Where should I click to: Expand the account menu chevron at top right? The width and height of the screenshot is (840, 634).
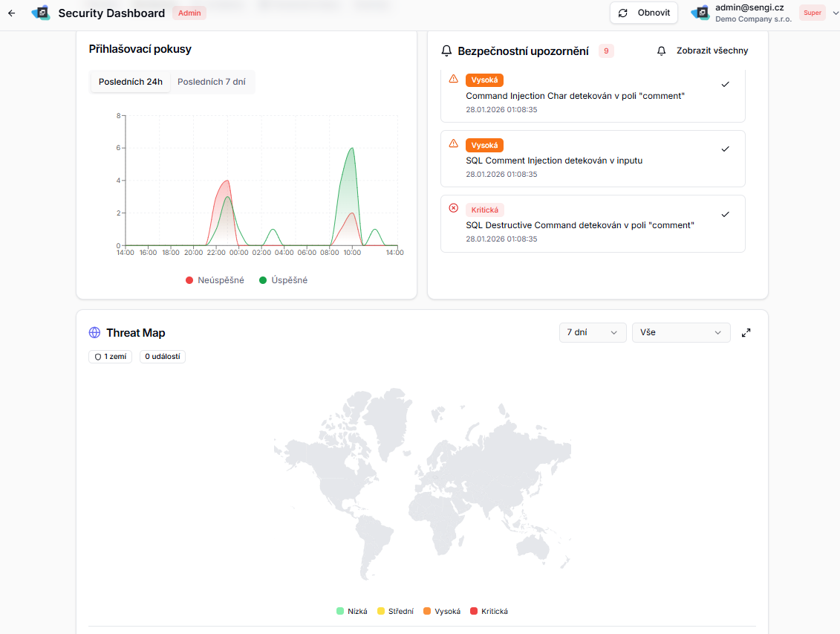click(835, 13)
